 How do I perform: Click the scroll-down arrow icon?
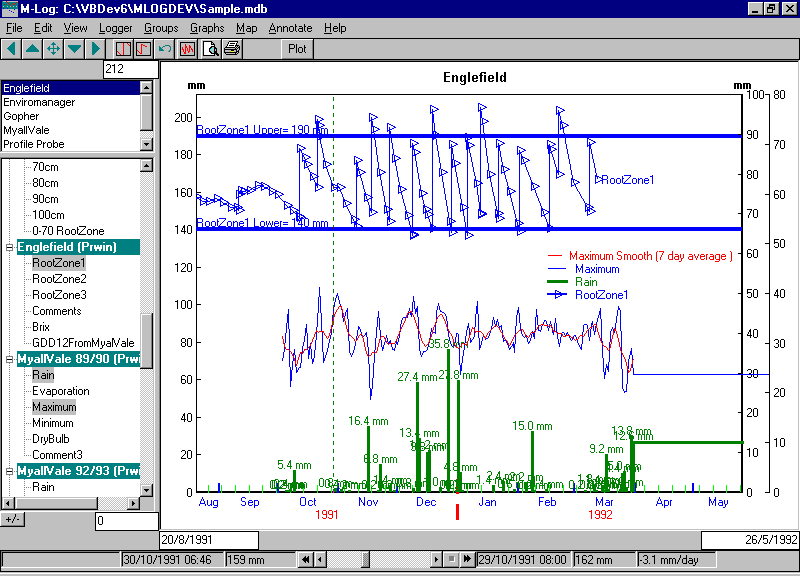click(72, 48)
